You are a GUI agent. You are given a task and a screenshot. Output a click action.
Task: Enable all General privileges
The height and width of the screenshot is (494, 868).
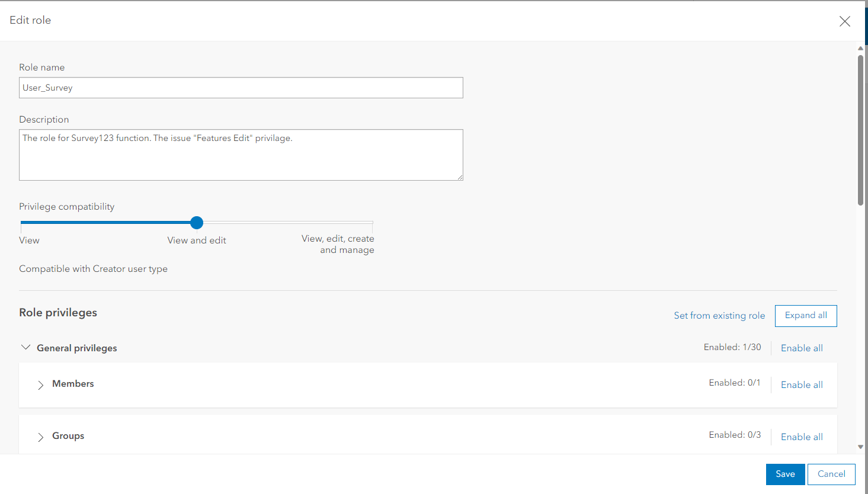(x=802, y=348)
